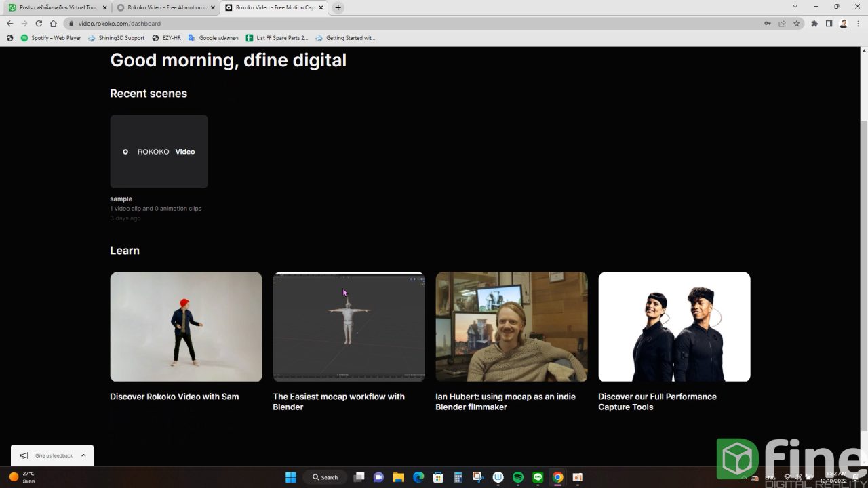Open the tab search dropdown arrow
This screenshot has height=488, width=868.
(795, 7)
